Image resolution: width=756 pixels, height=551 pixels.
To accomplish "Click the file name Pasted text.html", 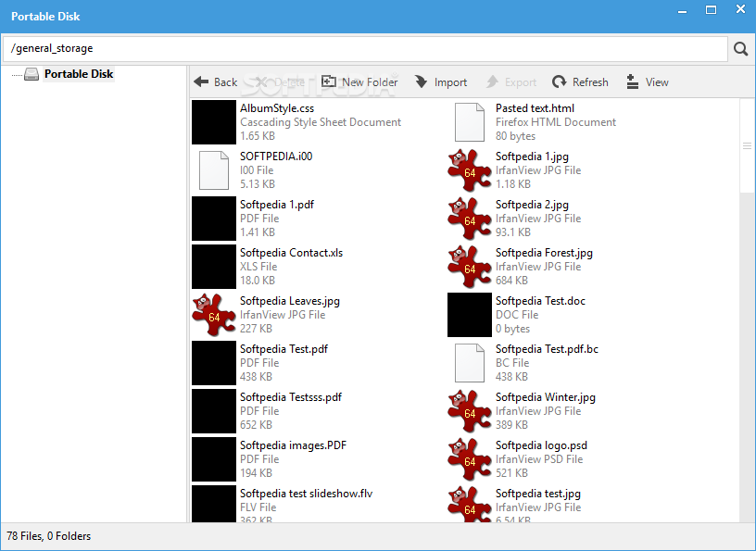I will [535, 108].
